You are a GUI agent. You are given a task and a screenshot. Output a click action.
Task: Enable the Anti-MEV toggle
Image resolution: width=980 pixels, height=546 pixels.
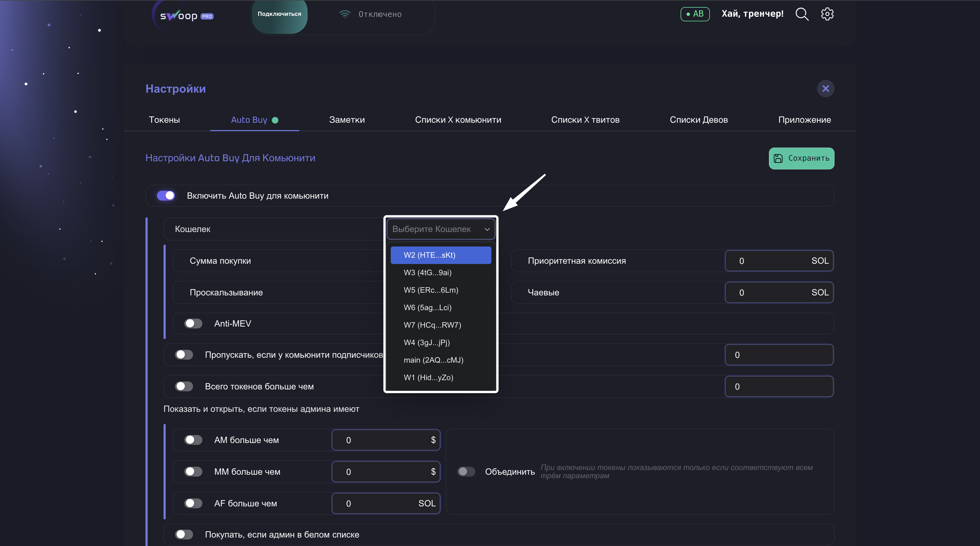point(193,324)
